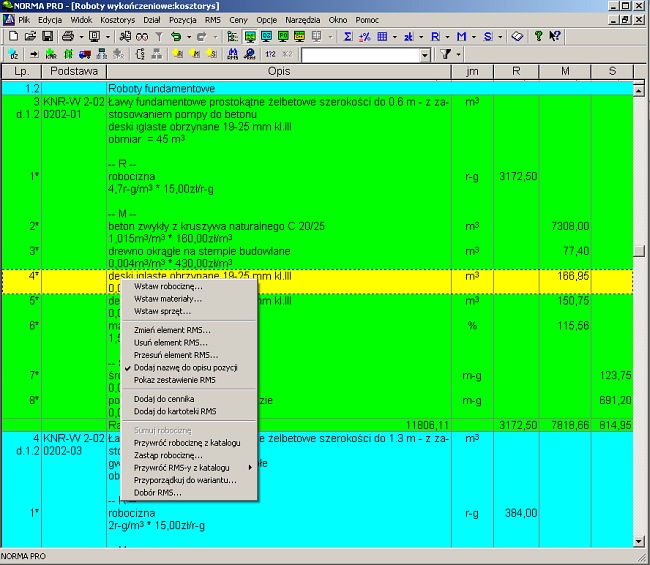Click the 'Podstawa' column header
Screen dimensions: 650x565
(74, 72)
